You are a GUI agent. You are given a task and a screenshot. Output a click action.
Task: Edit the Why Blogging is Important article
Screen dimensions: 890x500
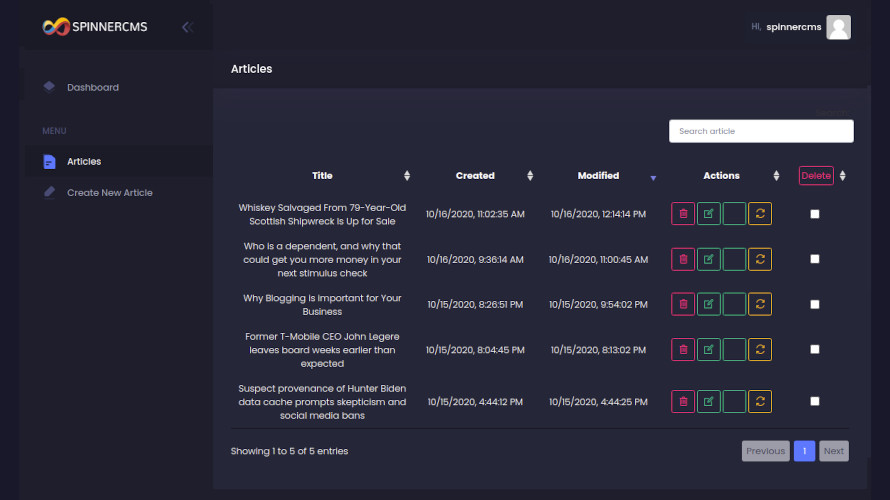708,304
